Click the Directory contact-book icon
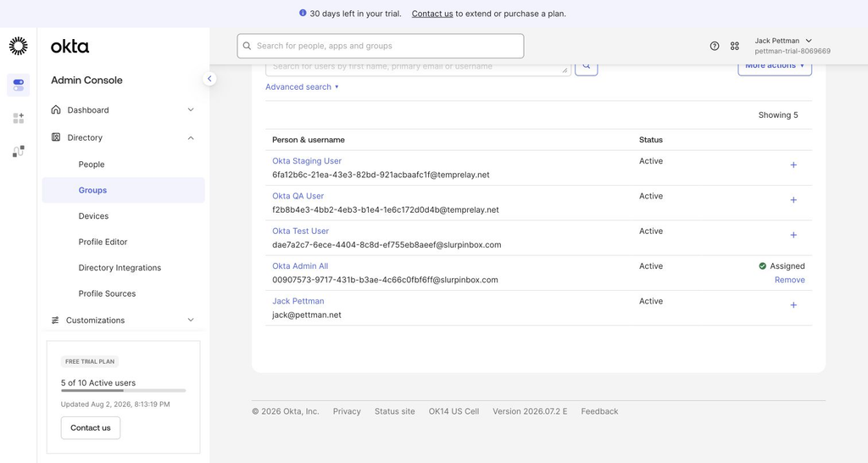The height and width of the screenshot is (463, 868). [x=56, y=137]
